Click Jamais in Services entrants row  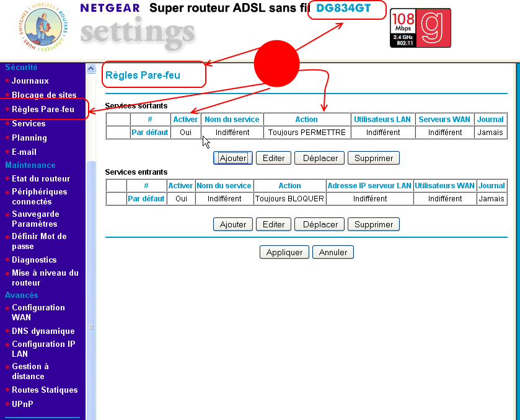(491, 199)
